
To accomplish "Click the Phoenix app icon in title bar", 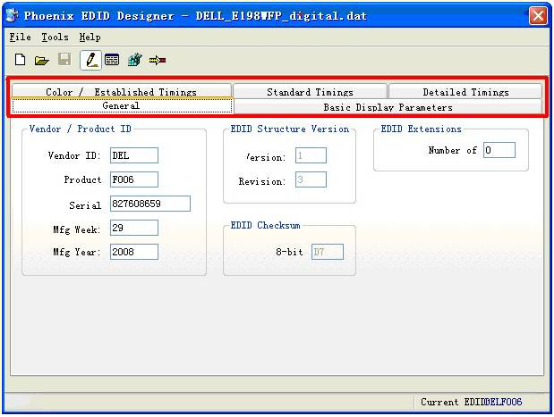I will pos(12,15).
